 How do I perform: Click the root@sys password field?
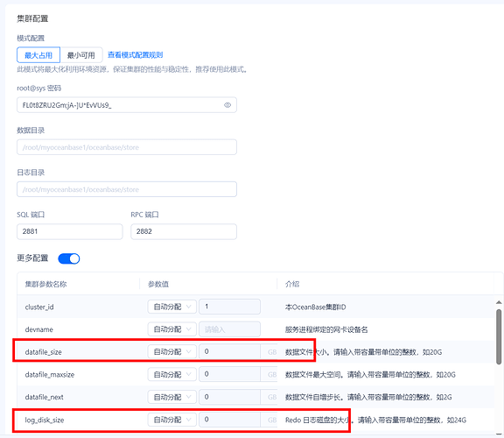click(127, 105)
